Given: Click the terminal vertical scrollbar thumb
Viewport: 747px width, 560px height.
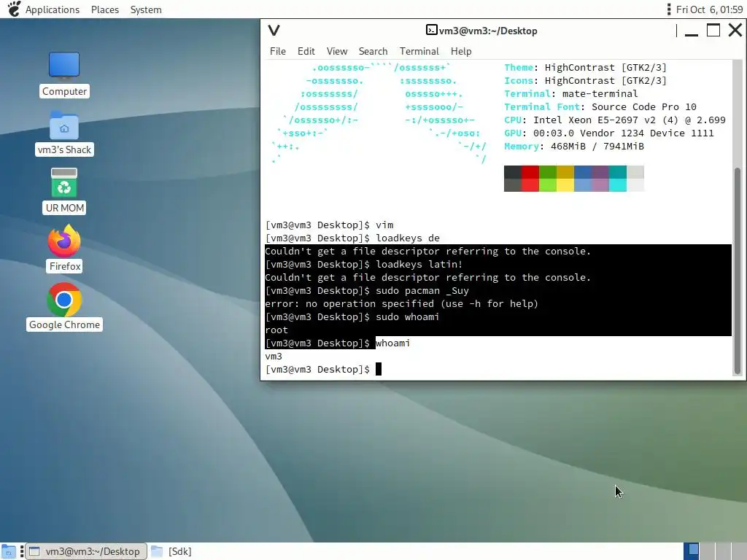Looking at the screenshot, I should click(738, 271).
